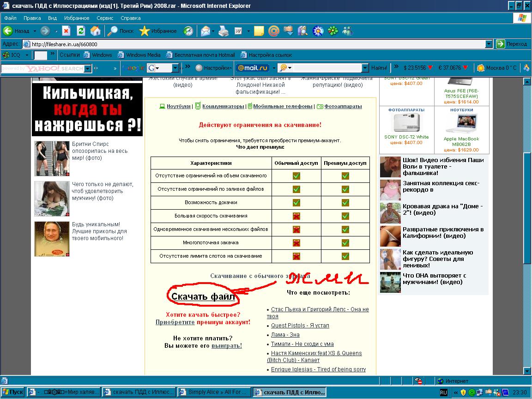Click the yellow sticky note toolbar icon

[x=259, y=31]
